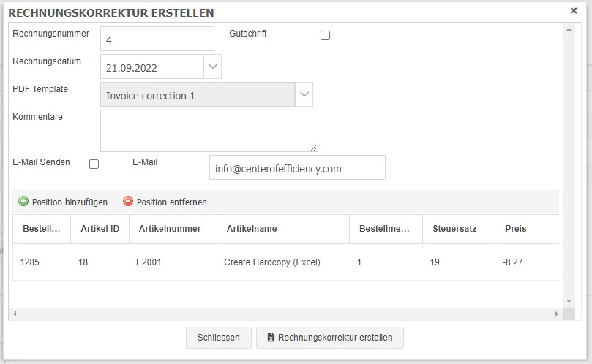Click the Steuersatz column header
592x364 pixels.
[x=459, y=229]
